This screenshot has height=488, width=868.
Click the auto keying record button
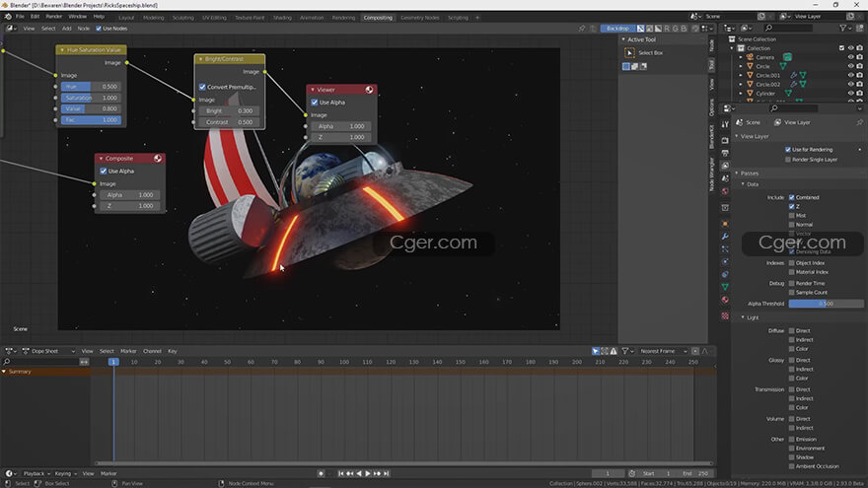click(x=322, y=473)
